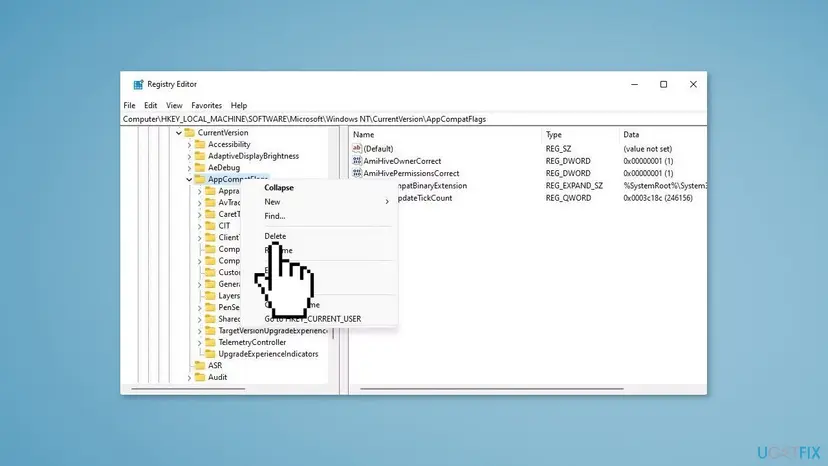Select the ASR key
The height and width of the screenshot is (466, 828).
point(215,366)
